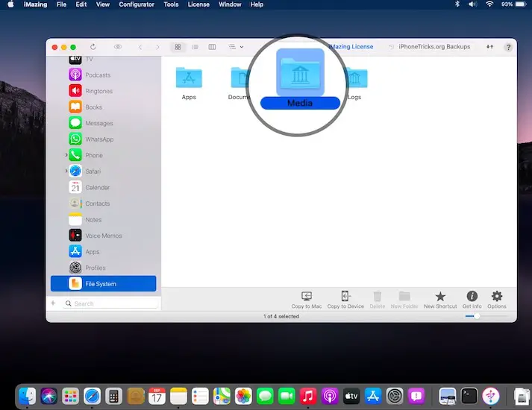The height and width of the screenshot is (410, 532).
Task: Open the Apps folder
Action: pos(189,79)
